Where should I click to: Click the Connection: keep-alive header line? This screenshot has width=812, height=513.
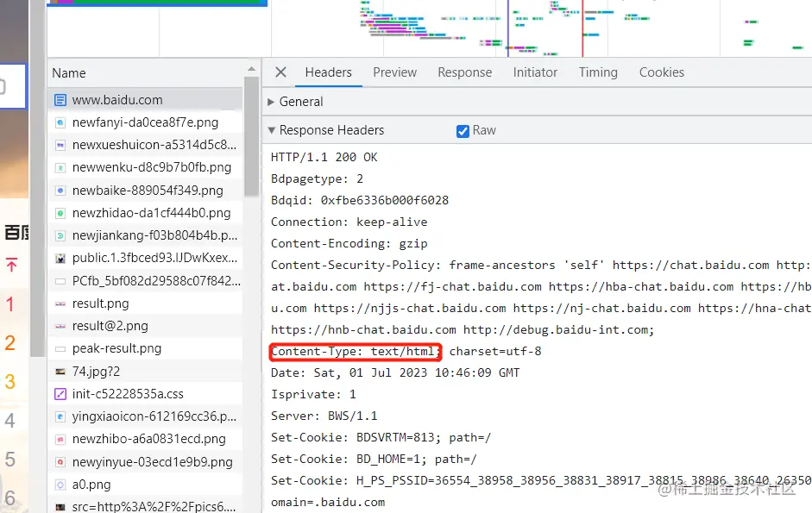coord(349,222)
